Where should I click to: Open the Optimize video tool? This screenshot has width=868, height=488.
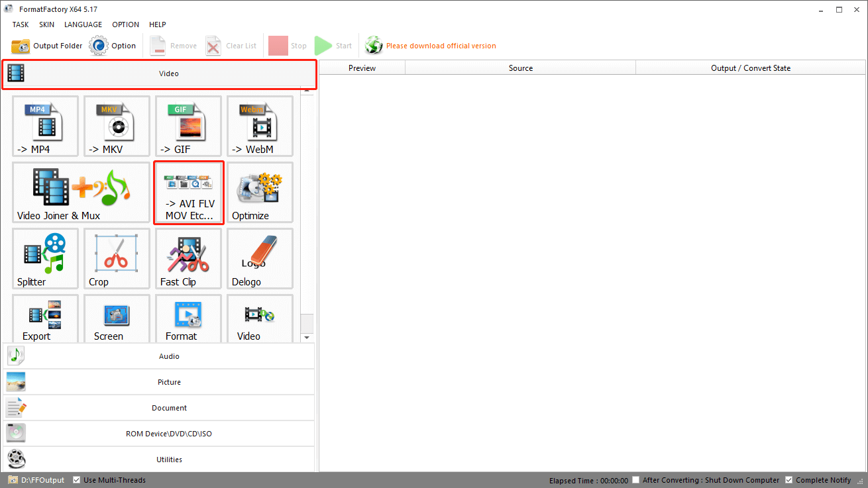coord(260,192)
